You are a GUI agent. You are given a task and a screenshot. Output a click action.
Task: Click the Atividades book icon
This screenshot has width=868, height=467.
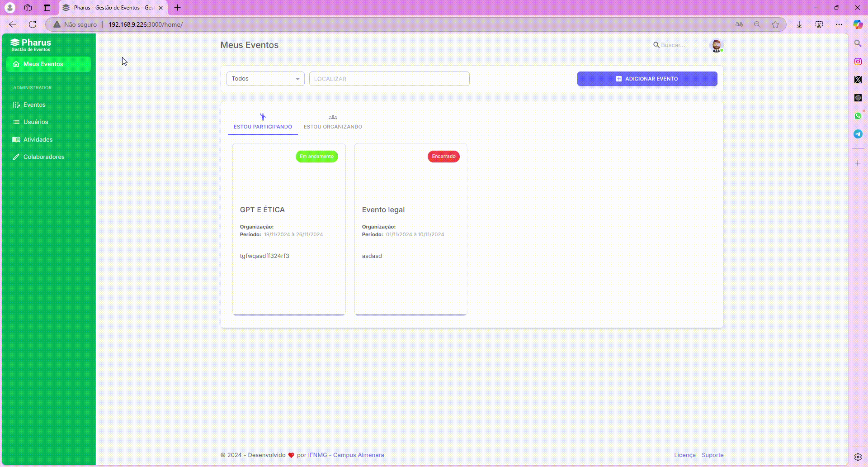[16, 140]
